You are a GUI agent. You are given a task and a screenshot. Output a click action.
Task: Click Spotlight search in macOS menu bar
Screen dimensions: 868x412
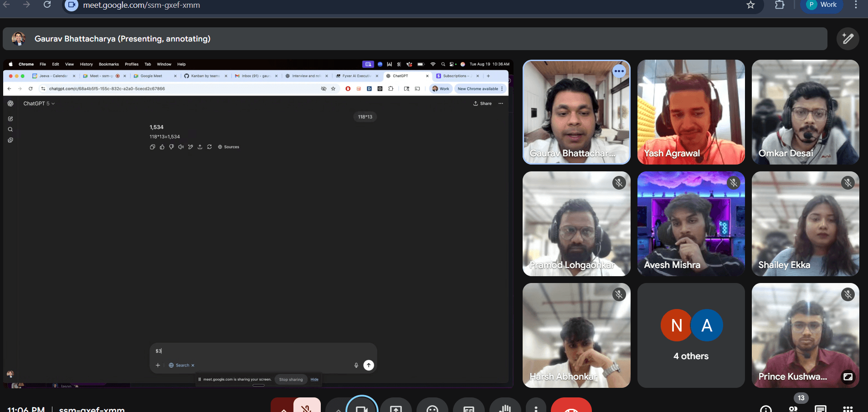click(x=443, y=64)
